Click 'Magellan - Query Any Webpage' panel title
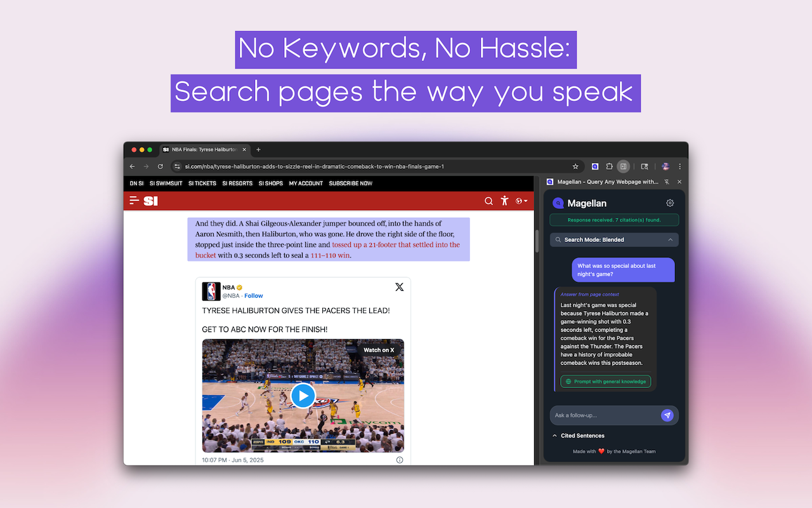Image resolution: width=812 pixels, height=508 pixels. click(608, 182)
